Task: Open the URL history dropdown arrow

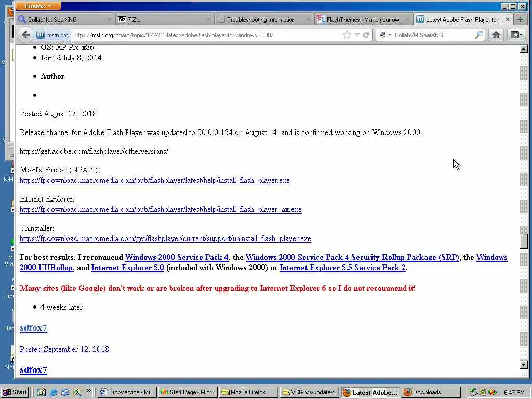Action: coord(357,35)
